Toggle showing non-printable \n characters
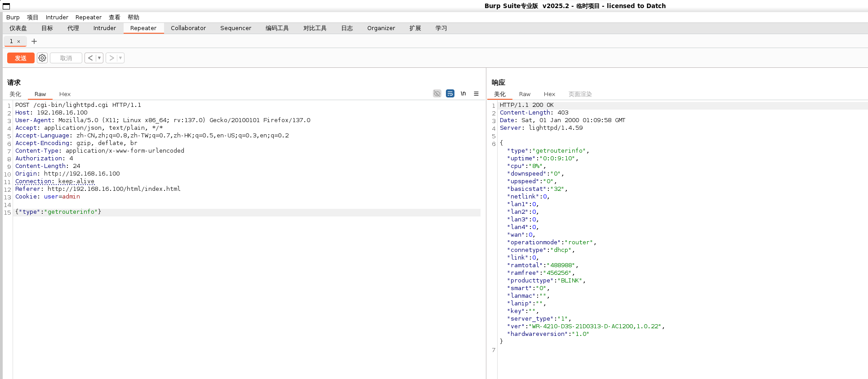 tap(463, 93)
